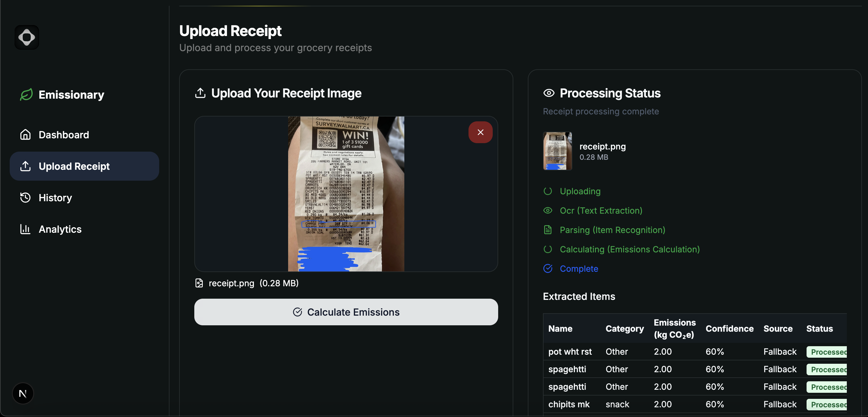868x417 pixels.
Task: Click the Ocr (Text Extraction) eye icon
Action: 547,211
